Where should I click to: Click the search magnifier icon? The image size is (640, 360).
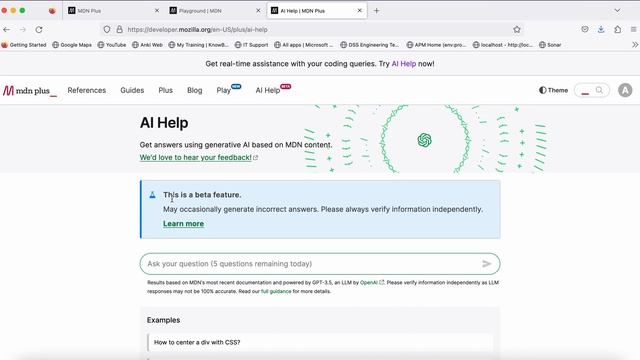coord(599,90)
